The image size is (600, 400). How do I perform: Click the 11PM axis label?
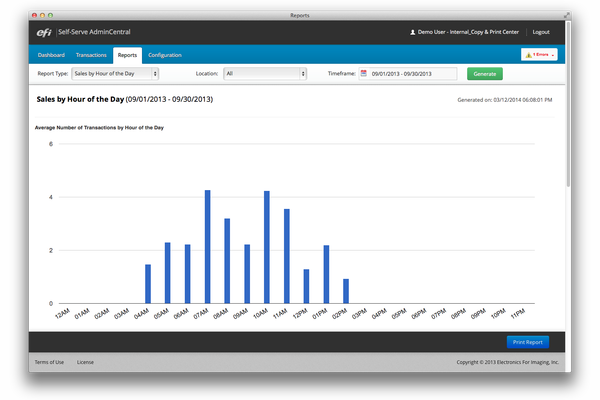tap(518, 313)
